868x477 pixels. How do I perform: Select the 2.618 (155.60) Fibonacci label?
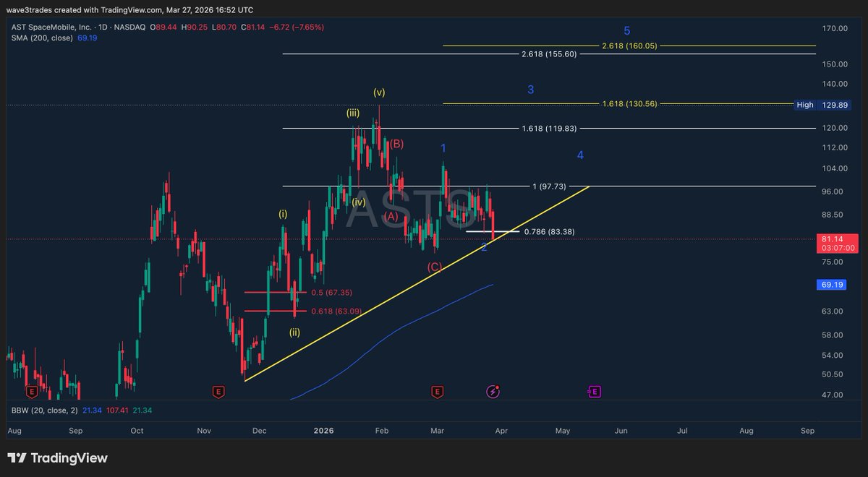click(549, 54)
